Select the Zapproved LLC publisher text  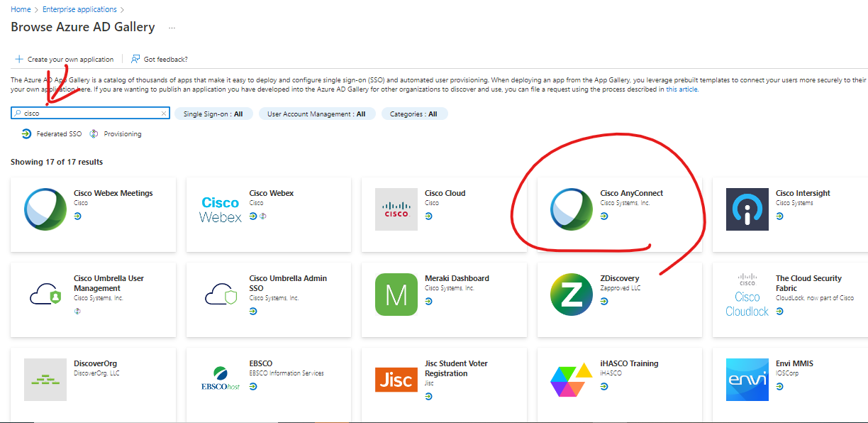[x=621, y=288]
